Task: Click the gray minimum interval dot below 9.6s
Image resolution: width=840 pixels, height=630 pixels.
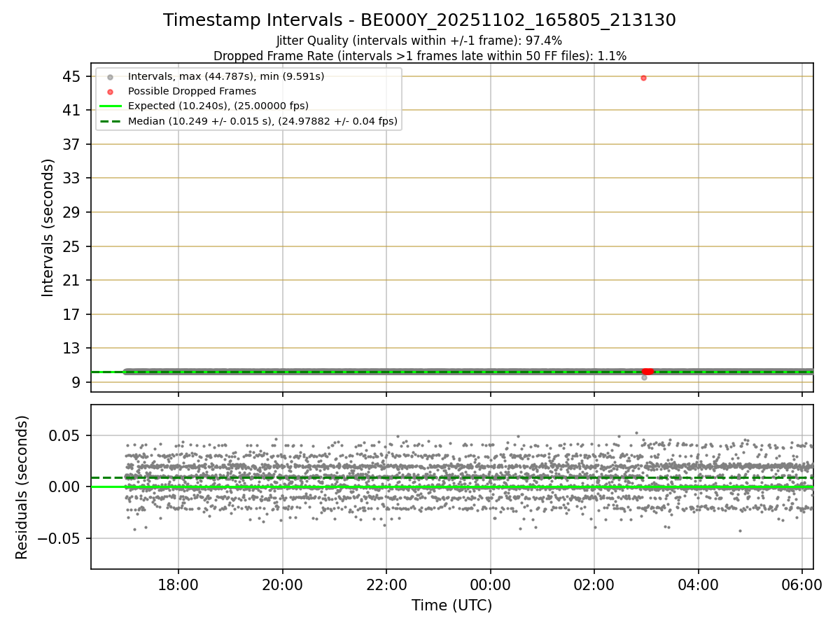Action: click(x=644, y=377)
